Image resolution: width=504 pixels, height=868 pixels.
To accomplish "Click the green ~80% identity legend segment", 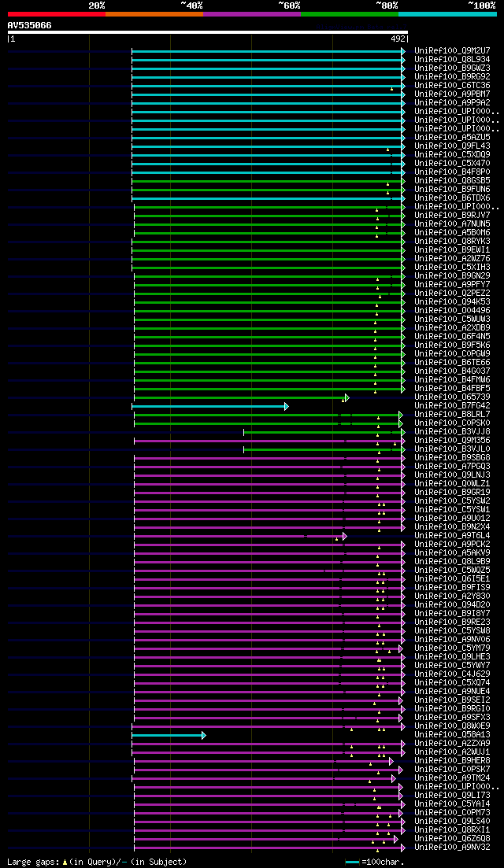I will pos(350,14).
